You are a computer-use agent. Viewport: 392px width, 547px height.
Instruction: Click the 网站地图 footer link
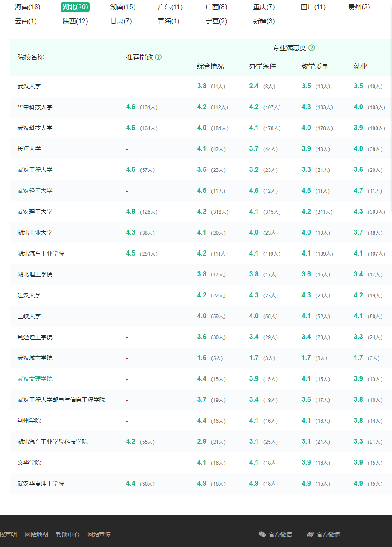click(36, 534)
